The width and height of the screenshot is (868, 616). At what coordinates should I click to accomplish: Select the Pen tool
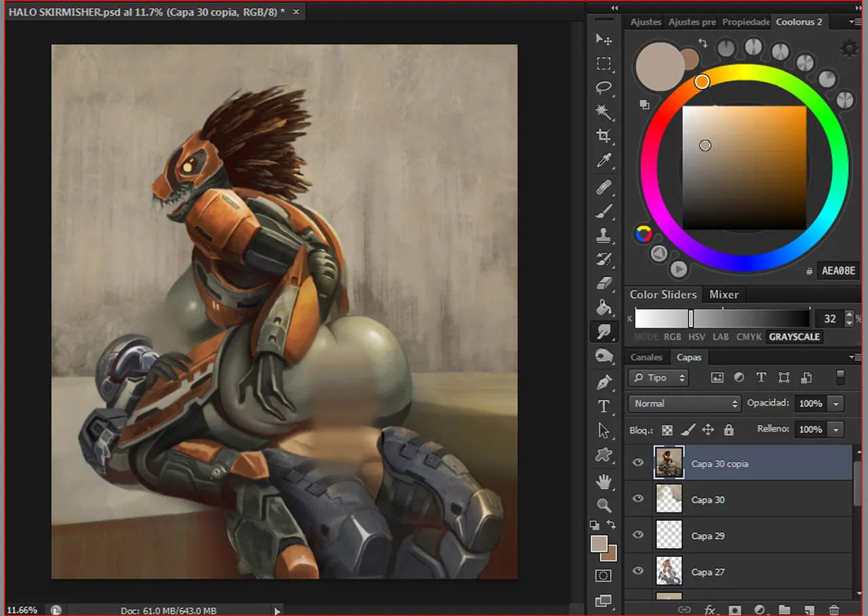pyautogui.click(x=604, y=382)
